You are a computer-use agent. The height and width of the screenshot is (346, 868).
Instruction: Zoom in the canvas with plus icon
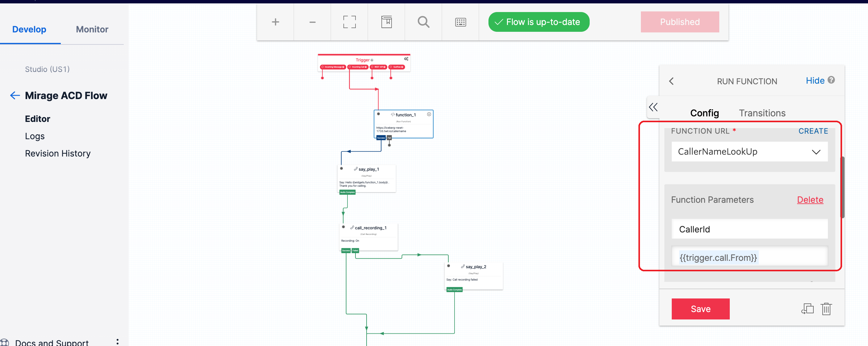tap(275, 22)
